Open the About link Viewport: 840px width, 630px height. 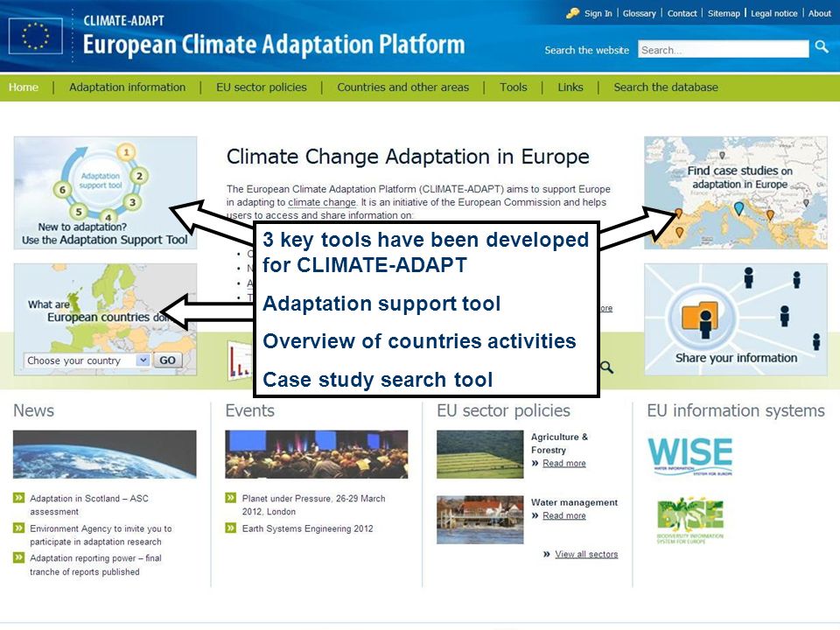(x=820, y=13)
